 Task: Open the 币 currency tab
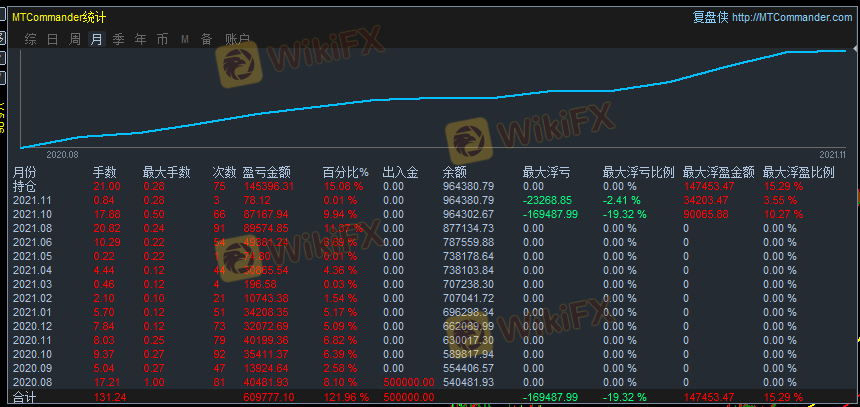tap(162, 39)
